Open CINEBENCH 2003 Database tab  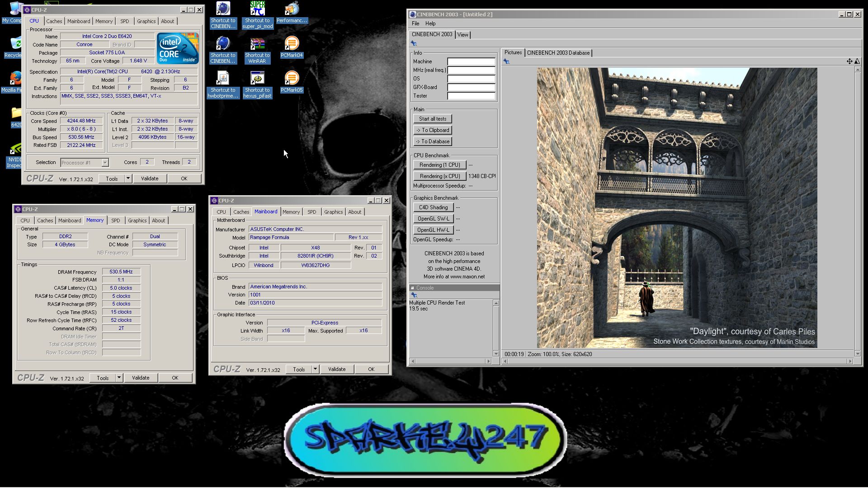point(558,53)
